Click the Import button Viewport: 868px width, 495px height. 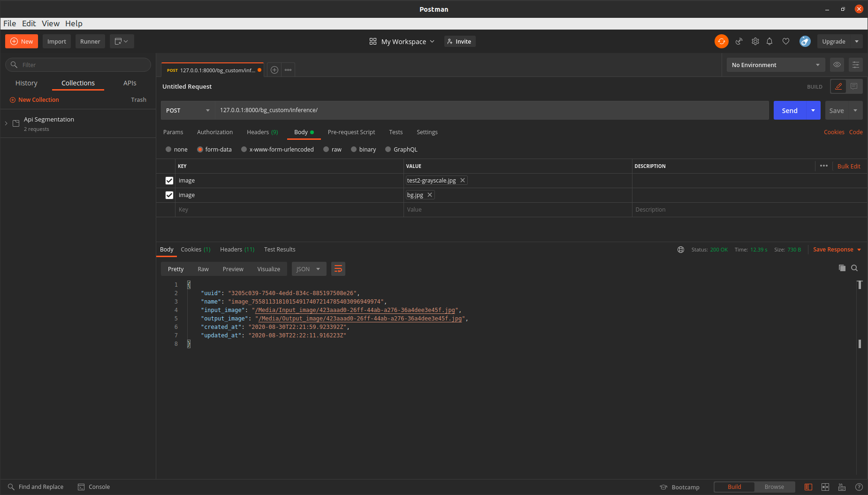[x=57, y=41]
